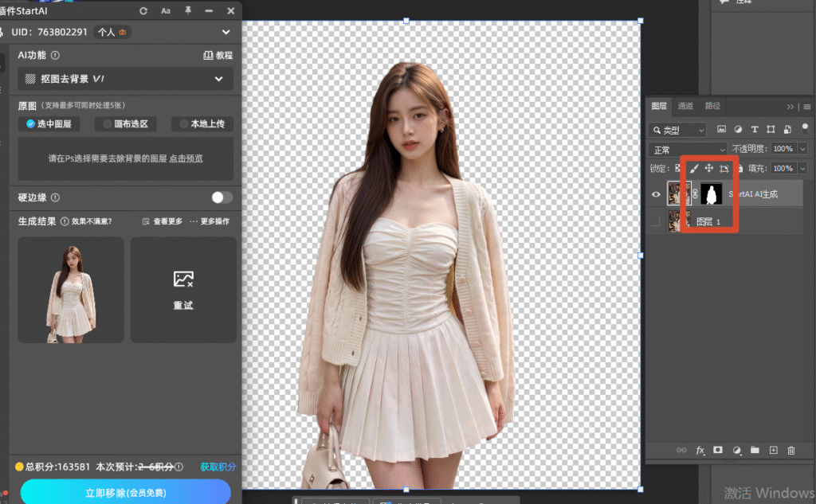Click the link layers icon
The image size is (816, 504).
click(x=681, y=451)
